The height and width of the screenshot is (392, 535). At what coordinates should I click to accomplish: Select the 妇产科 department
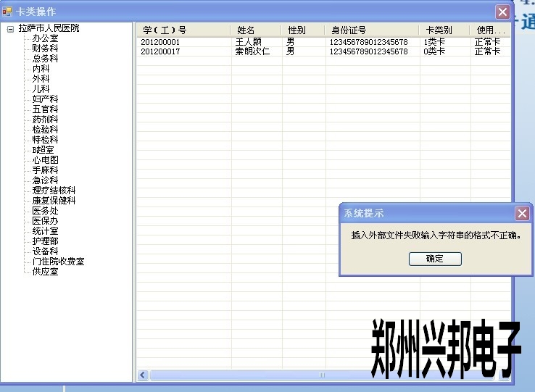46,99
